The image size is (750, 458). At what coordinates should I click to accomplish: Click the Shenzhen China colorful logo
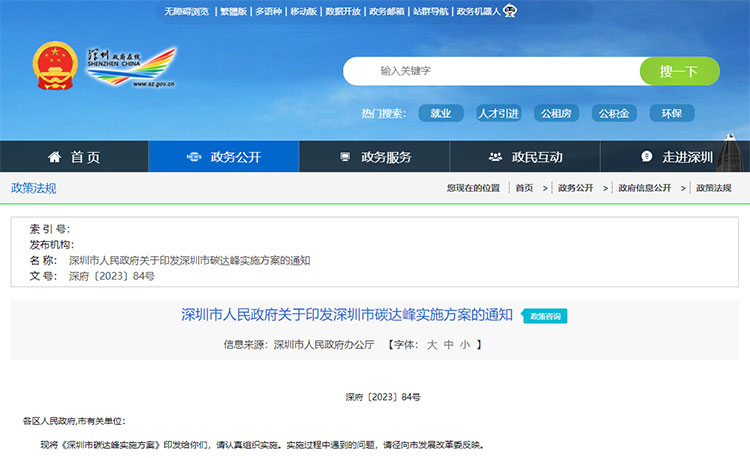click(130, 68)
